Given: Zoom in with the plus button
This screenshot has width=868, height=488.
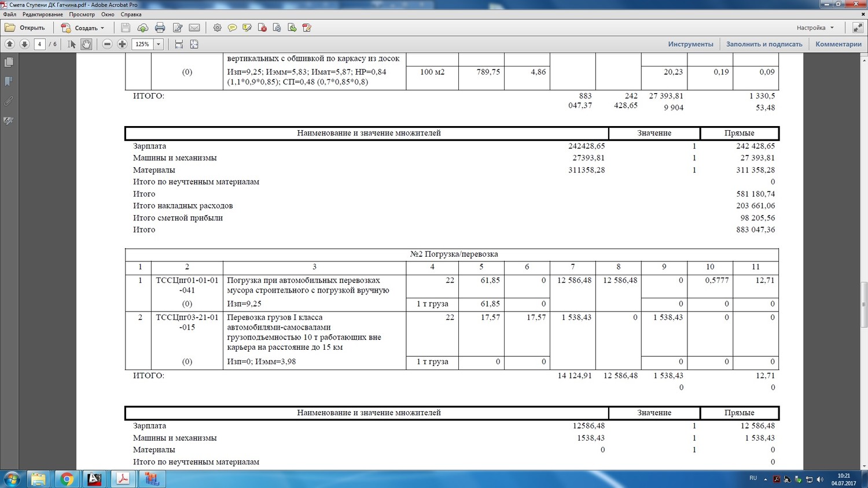Looking at the screenshot, I should (122, 44).
